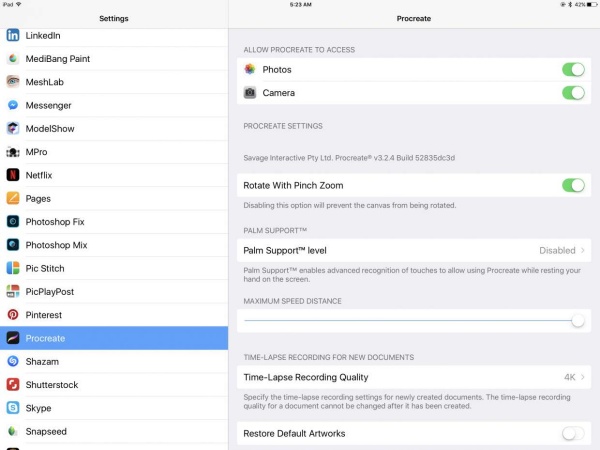Tap the Disabled value for Palm Support
The width and height of the screenshot is (600, 450).
[x=557, y=251]
